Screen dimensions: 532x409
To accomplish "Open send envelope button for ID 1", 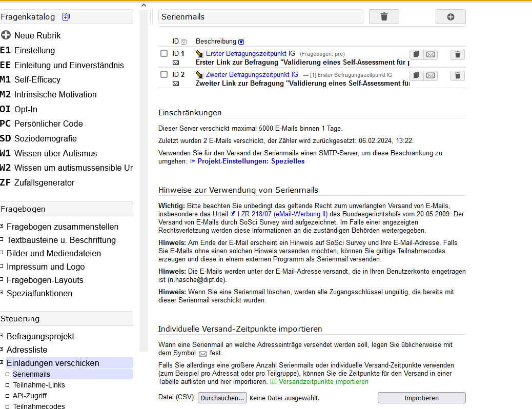I will [x=431, y=54].
